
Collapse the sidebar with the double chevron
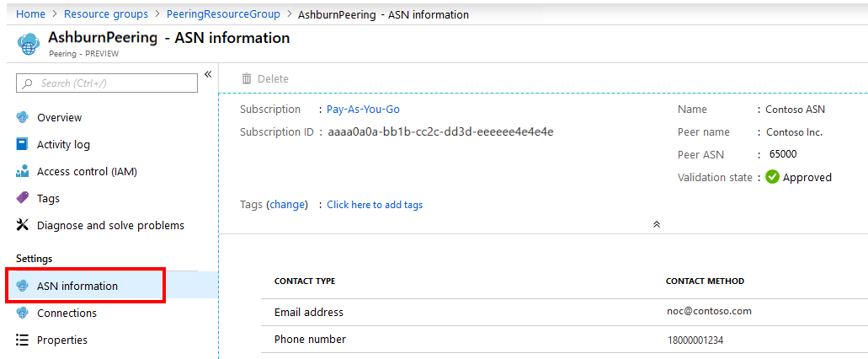click(x=208, y=75)
